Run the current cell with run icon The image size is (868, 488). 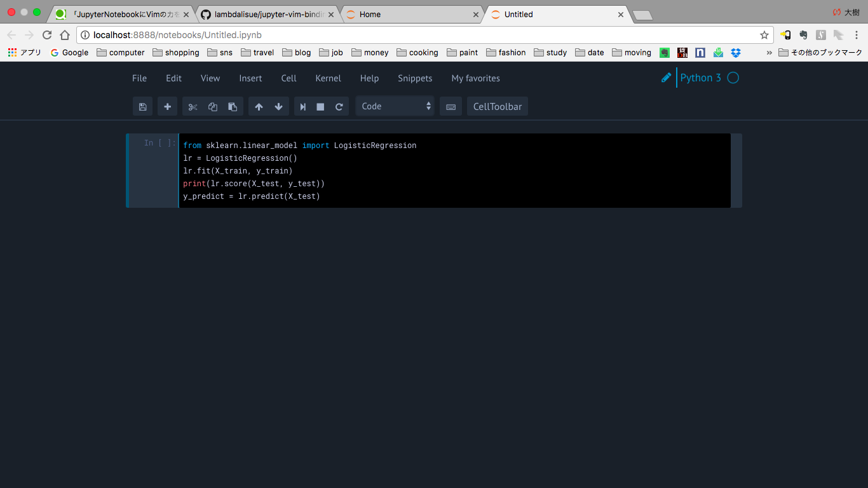pyautogui.click(x=303, y=107)
